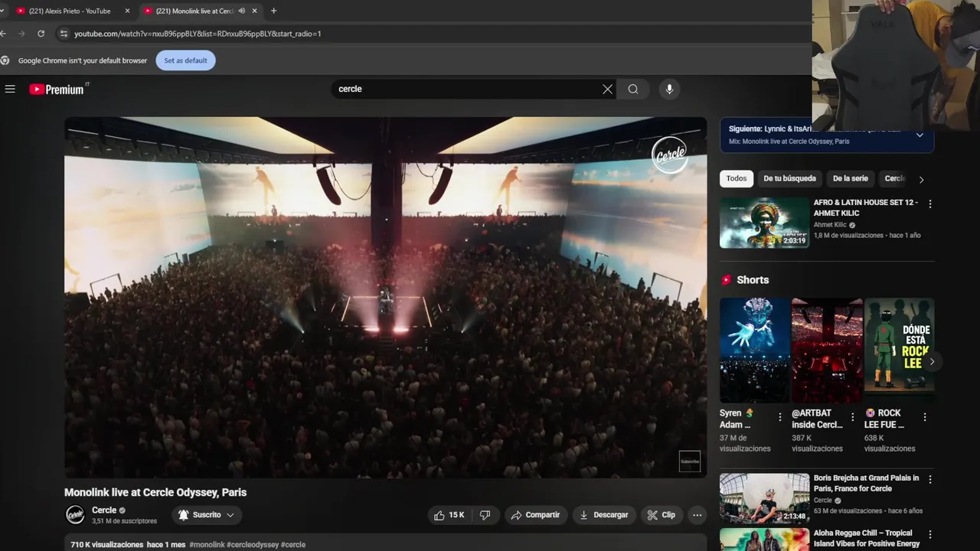Open Aloha Reggae Chill video title
The width and height of the screenshot is (980, 551).
[867, 538]
